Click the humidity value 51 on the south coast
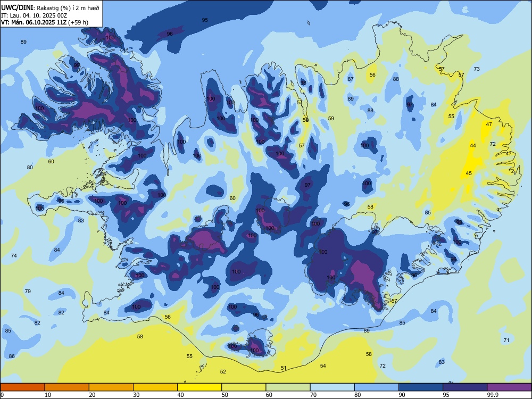 (284, 368)
